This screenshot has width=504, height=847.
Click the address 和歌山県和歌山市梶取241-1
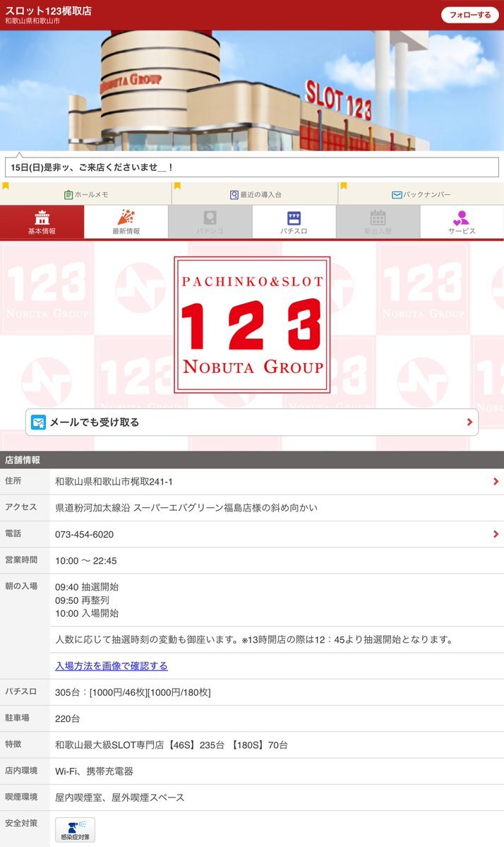[114, 481]
